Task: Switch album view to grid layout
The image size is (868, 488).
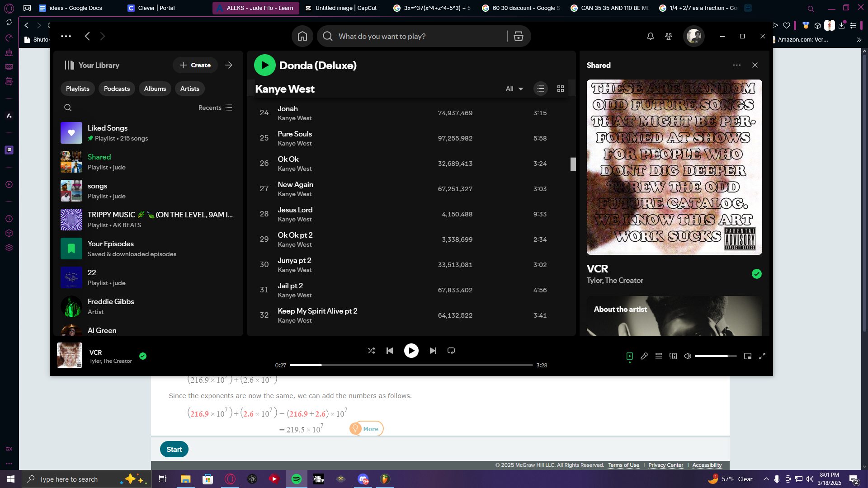Action: click(x=561, y=89)
